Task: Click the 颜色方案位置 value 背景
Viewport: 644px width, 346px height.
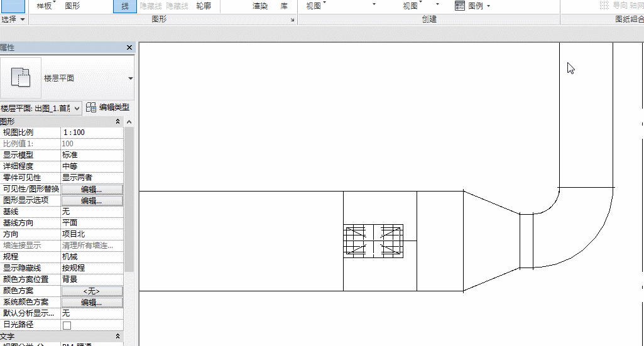Action: tap(92, 279)
